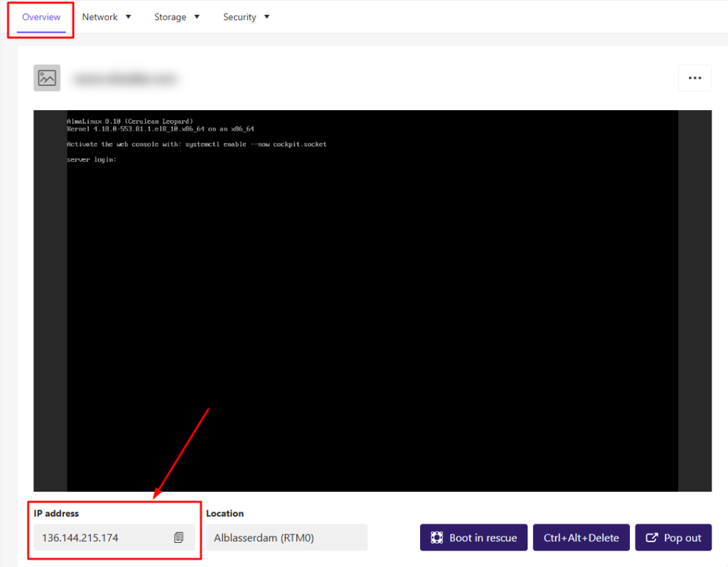Expand the Storage dropdown arrow

click(x=197, y=17)
